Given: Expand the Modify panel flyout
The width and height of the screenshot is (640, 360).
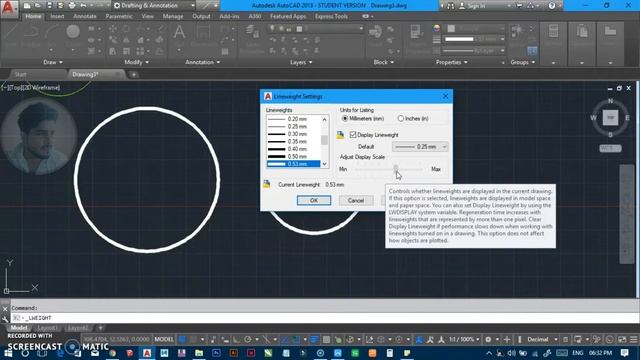Looking at the screenshot, I should point(136,62).
